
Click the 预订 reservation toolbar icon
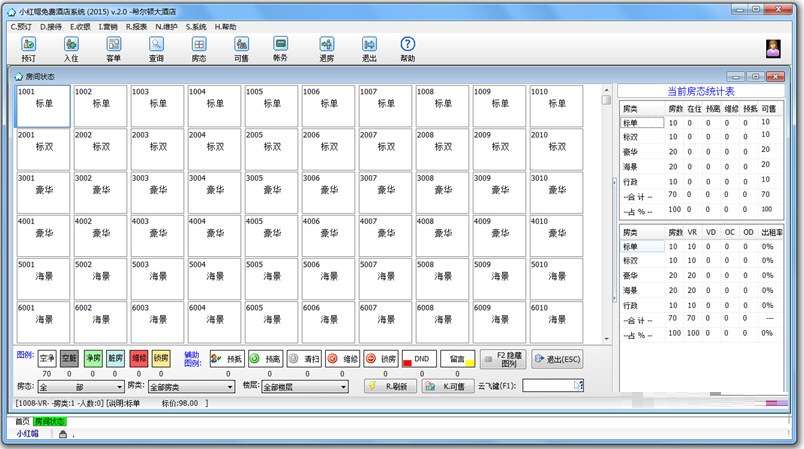pyautogui.click(x=28, y=49)
